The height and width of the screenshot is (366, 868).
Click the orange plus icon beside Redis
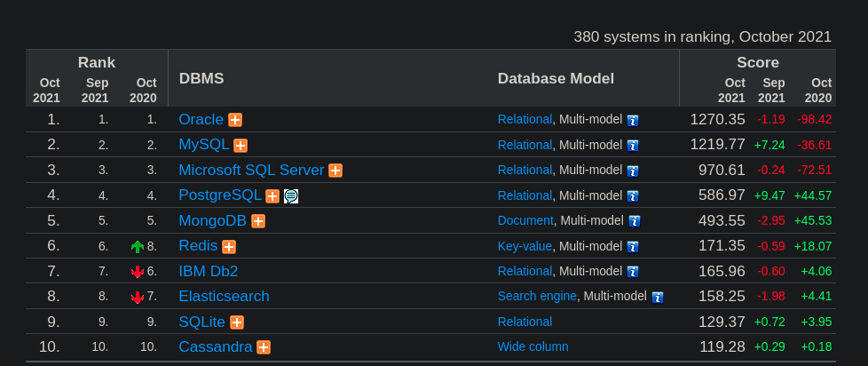pyautogui.click(x=229, y=247)
